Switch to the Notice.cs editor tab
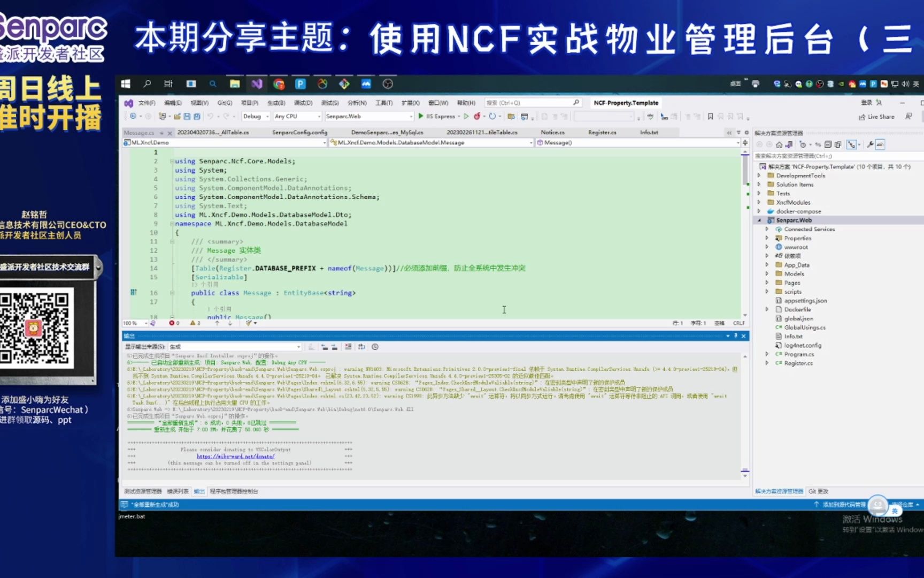Image resolution: width=924 pixels, height=578 pixels. [552, 132]
